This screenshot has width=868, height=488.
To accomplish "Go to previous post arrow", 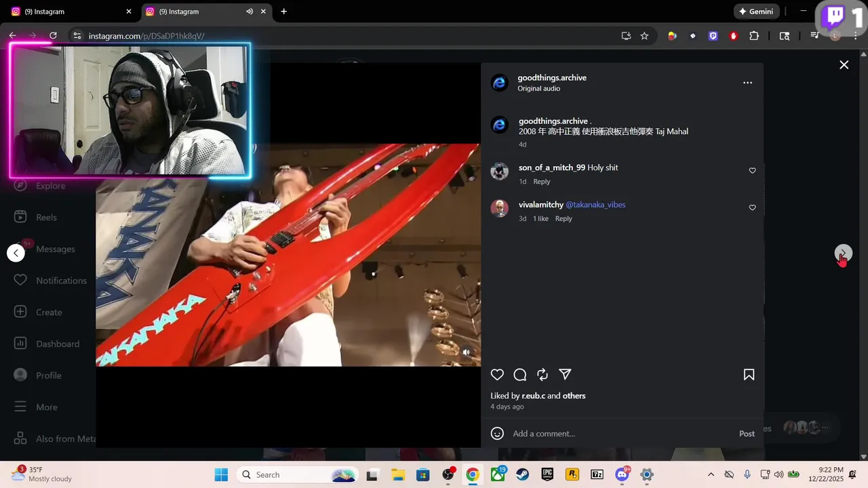I will (x=16, y=253).
